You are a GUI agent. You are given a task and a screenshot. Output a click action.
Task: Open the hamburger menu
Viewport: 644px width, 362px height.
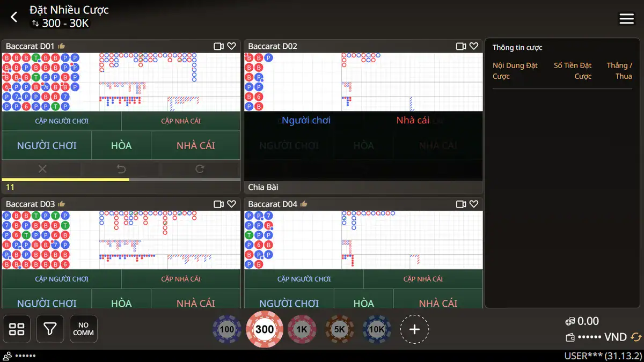click(x=627, y=18)
